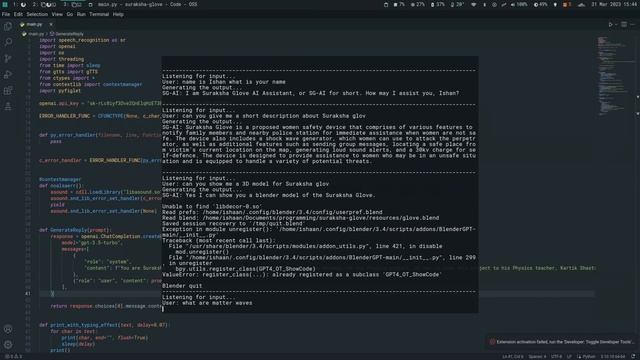
Task: Open the Source Control view
Action: click(x=8, y=58)
